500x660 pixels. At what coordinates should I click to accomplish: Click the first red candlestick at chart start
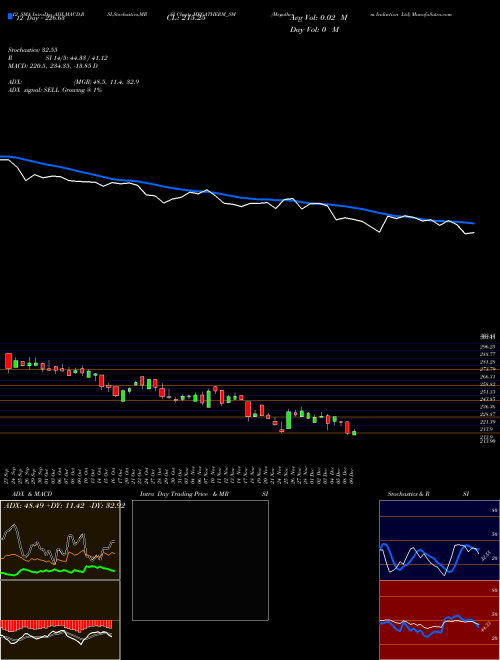pyautogui.click(x=8, y=362)
